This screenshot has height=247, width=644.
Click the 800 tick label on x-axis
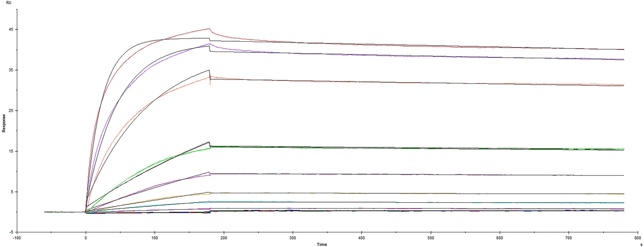638,238
